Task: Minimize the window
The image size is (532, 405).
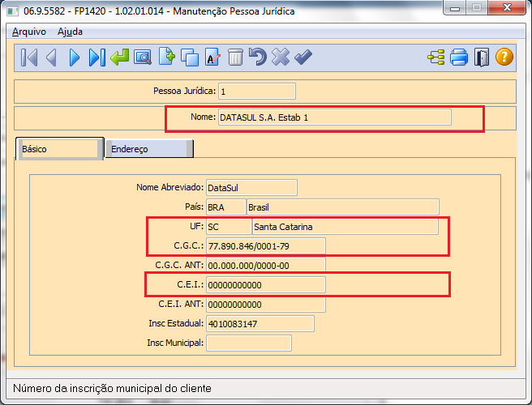Action: 455,8
